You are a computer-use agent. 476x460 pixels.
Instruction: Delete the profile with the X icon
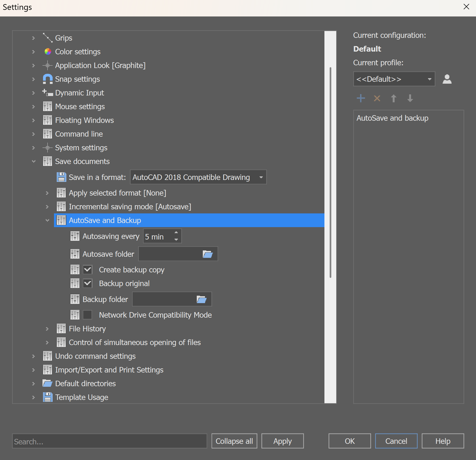coord(377,98)
